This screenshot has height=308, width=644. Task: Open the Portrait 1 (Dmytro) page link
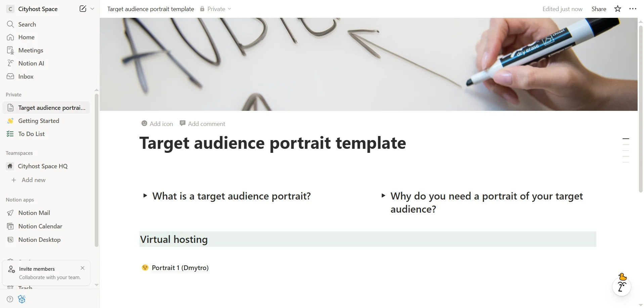(x=180, y=268)
